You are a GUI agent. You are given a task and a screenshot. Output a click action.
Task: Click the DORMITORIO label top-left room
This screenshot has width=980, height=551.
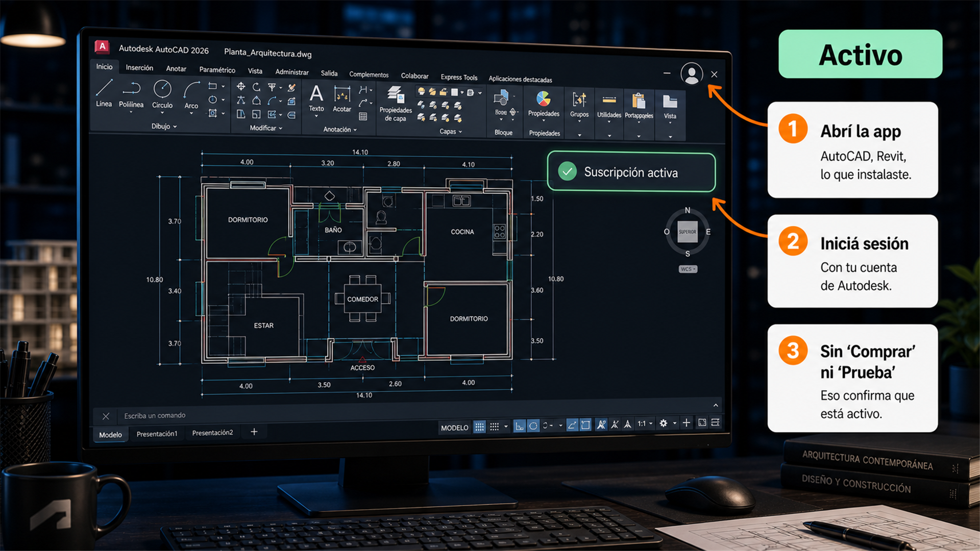pyautogui.click(x=248, y=220)
